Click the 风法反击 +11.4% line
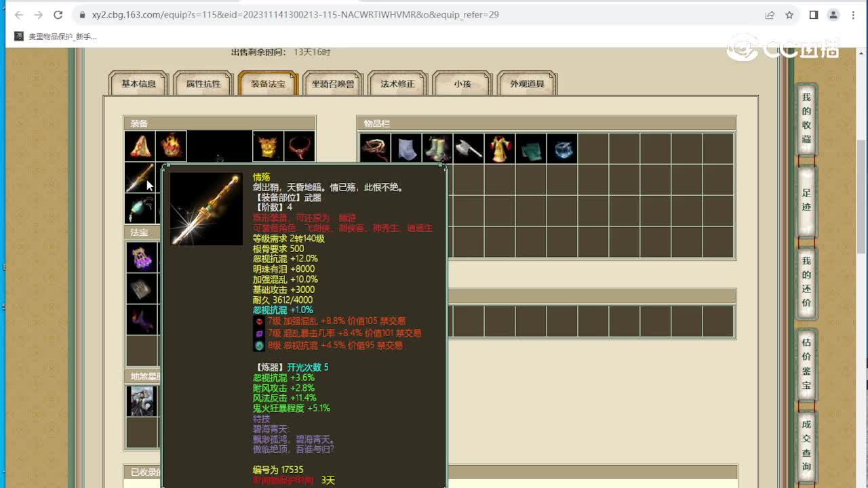The height and width of the screenshot is (488, 868). 285,398
